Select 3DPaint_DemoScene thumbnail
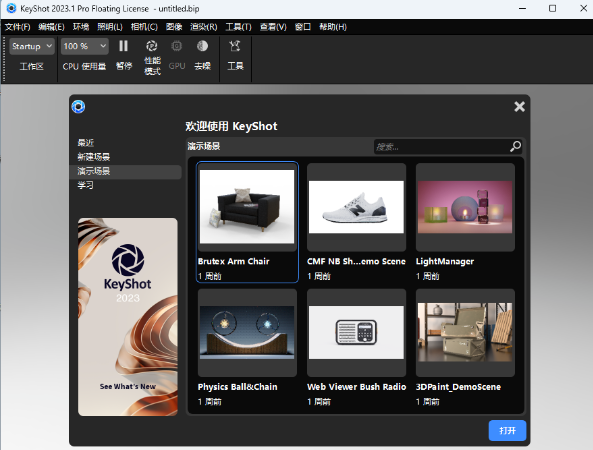This screenshot has width=593, height=450. click(465, 332)
